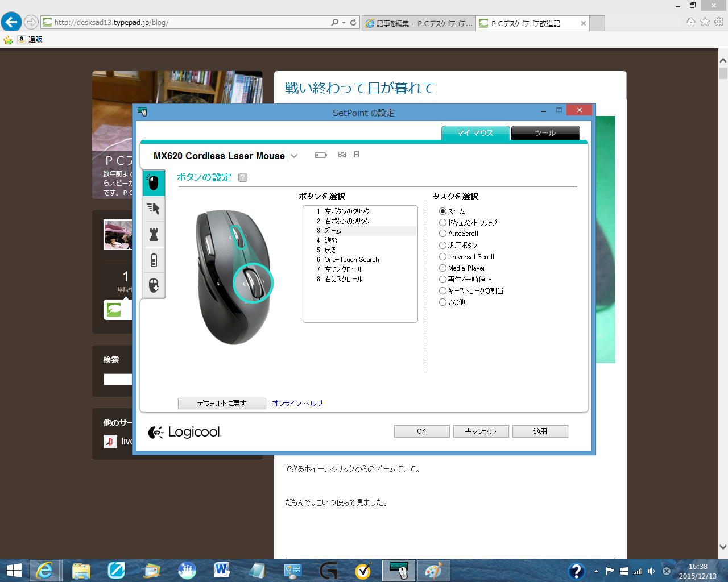Select the キーストロークの割当 radio button
Image resolution: width=728 pixels, height=582 pixels.
tap(442, 291)
